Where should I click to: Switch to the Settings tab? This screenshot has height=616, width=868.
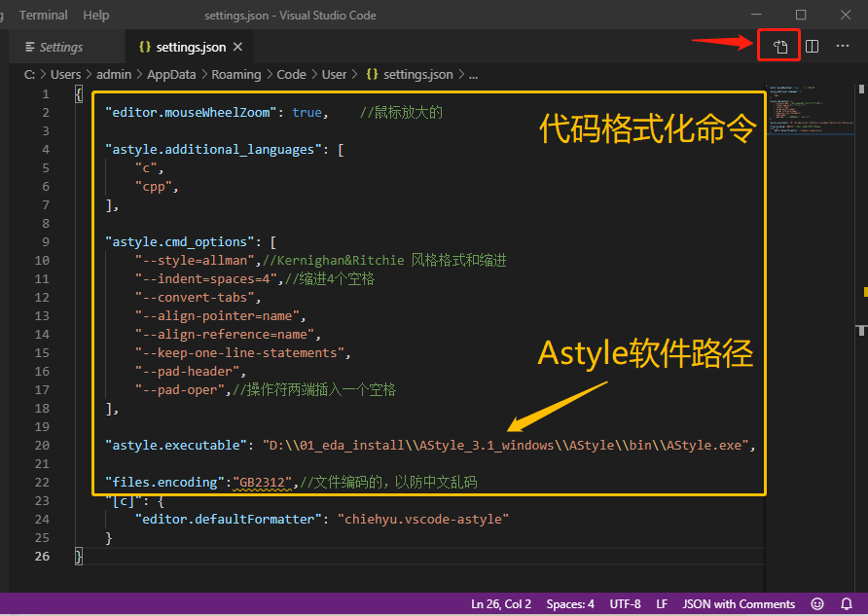click(x=60, y=46)
